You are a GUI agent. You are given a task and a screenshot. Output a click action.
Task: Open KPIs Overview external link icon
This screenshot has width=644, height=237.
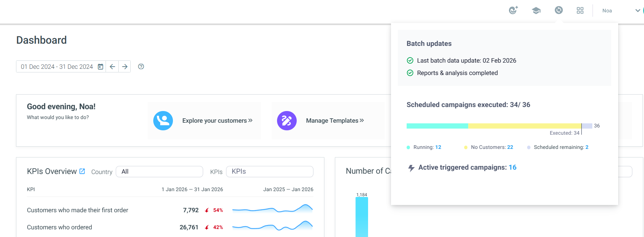pos(82,171)
